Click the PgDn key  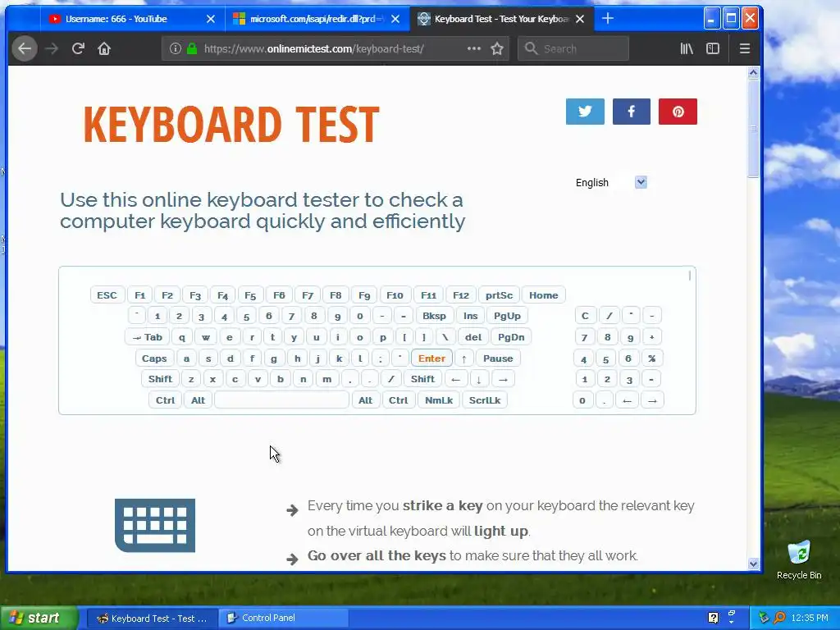(511, 337)
